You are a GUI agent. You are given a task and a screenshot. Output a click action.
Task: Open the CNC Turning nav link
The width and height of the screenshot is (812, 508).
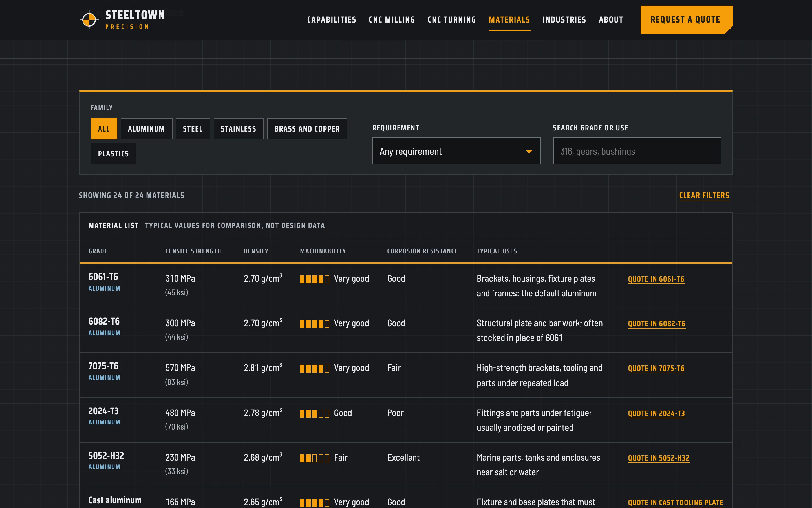pyautogui.click(x=452, y=20)
